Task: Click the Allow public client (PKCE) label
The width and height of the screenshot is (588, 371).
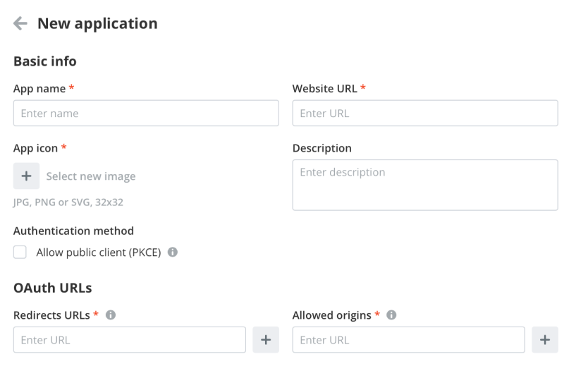Action: 99,252
